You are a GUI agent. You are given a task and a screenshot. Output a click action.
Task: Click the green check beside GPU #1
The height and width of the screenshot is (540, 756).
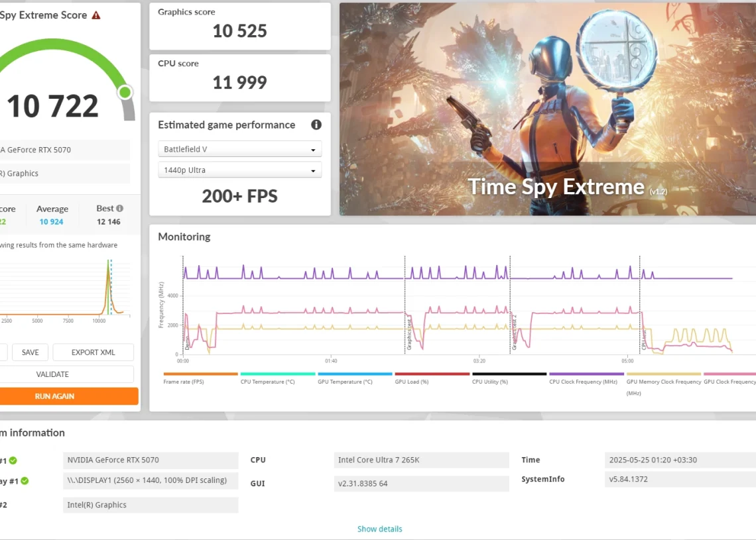pyautogui.click(x=13, y=460)
